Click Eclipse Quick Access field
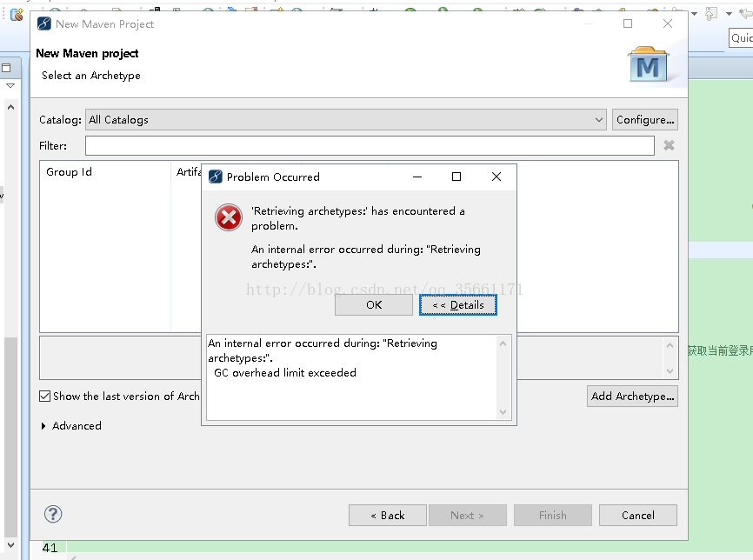 coord(741,38)
